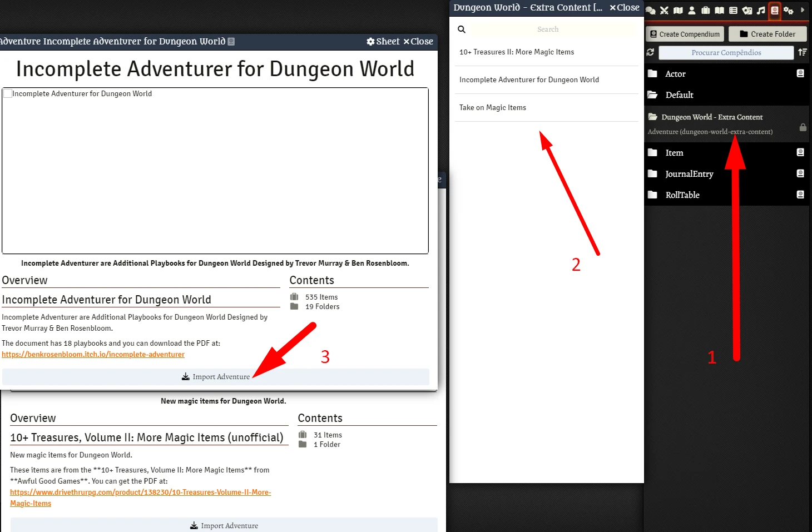Open the benkrosenbloom.itch.io incomplete-adventurer link
Image resolution: width=812 pixels, height=532 pixels.
coord(93,355)
